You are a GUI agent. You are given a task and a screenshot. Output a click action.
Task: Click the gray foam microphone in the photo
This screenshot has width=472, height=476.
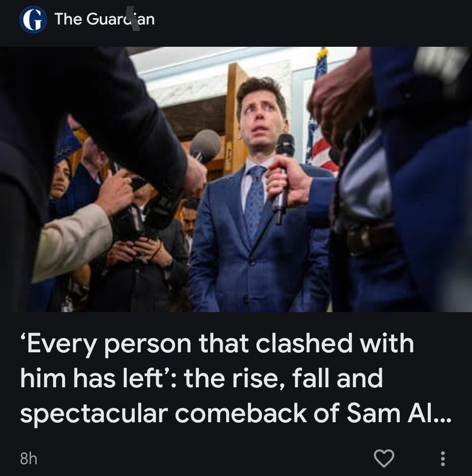pos(205,146)
